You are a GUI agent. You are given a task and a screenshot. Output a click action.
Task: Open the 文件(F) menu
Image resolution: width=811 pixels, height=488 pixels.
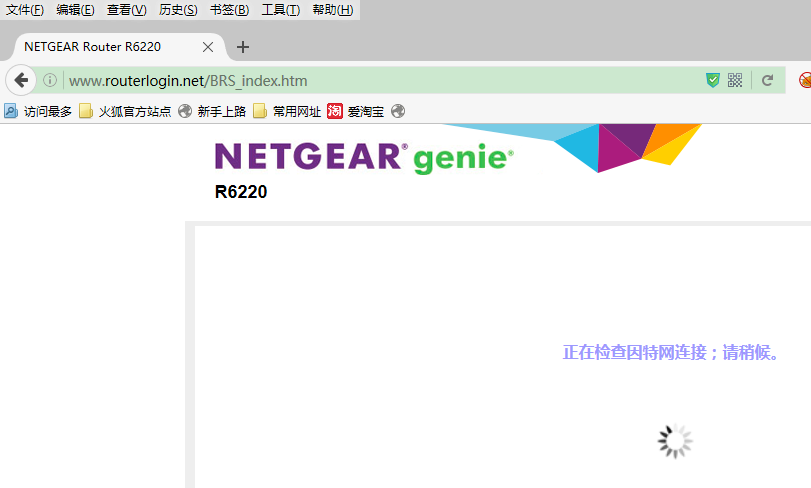(x=24, y=10)
